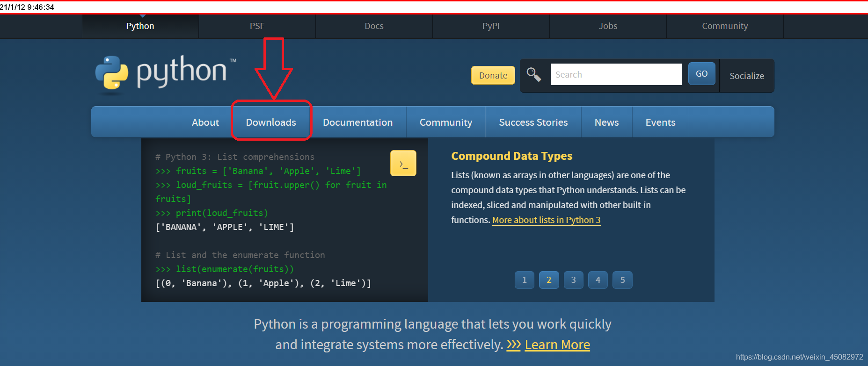Viewport: 868px width, 366px height.
Task: Click the magnifying glass search icon
Action: 533,74
